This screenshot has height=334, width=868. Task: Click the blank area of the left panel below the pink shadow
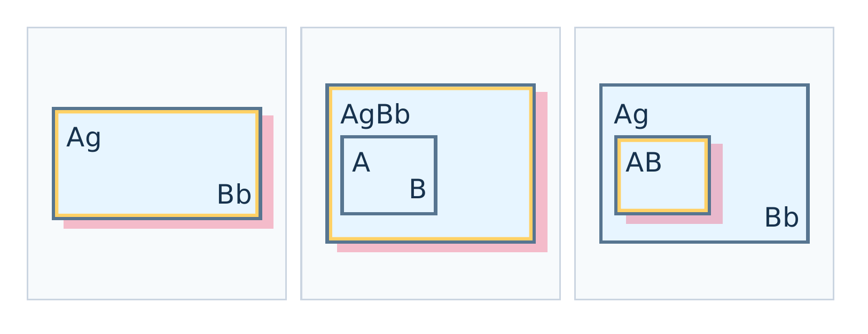coord(157,263)
